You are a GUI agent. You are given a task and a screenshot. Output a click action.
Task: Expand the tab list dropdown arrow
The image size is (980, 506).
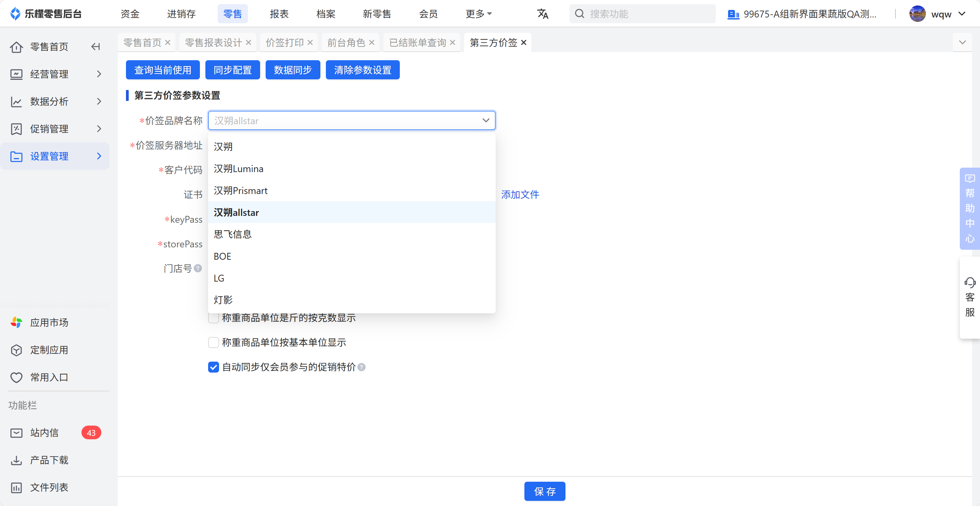click(x=962, y=42)
